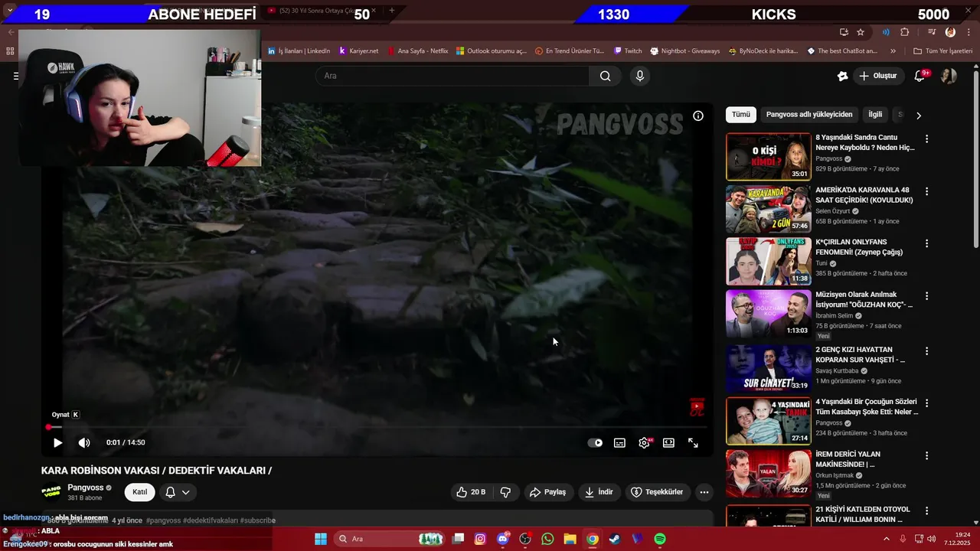Open 8 Yaşındaki Sandra Cantu thumbnail
The image size is (980, 551).
click(x=768, y=157)
